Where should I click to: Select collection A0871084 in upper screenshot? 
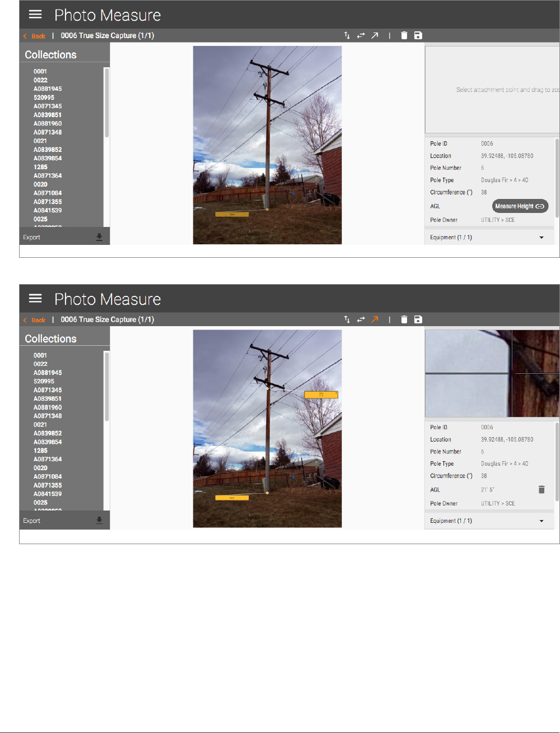click(48, 193)
